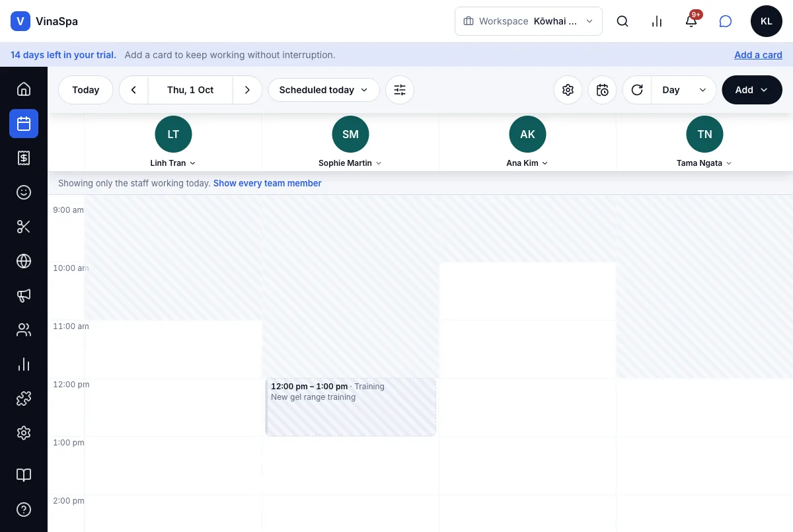
Task: Open the Workspace Kōwhai dropdown
Action: (529, 21)
